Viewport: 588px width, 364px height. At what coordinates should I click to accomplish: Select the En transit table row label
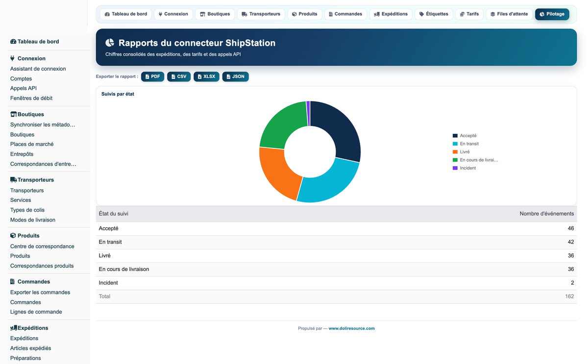pos(110,242)
